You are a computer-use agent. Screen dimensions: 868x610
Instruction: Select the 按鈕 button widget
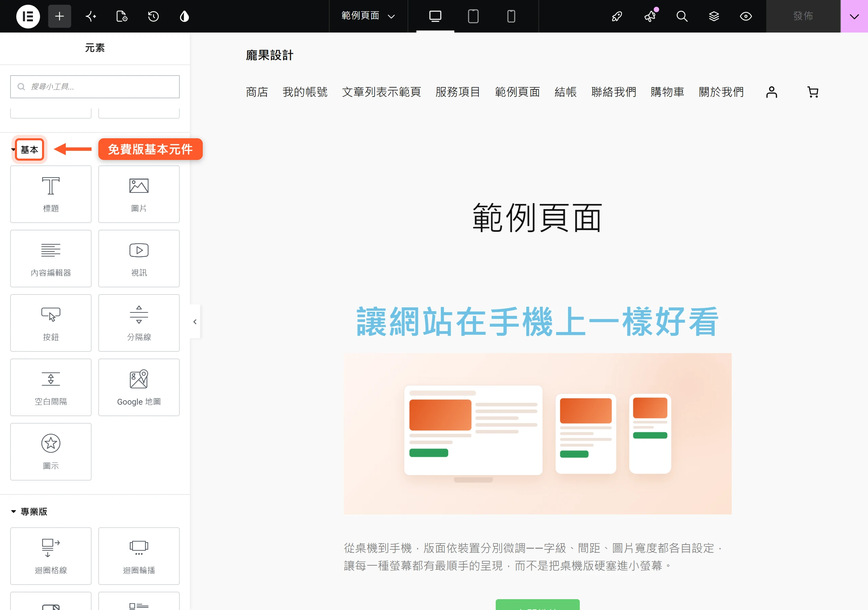(51, 323)
